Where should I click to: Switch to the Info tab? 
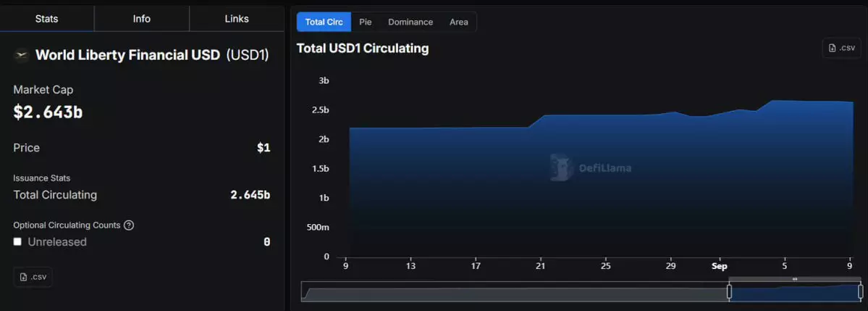[x=142, y=19]
